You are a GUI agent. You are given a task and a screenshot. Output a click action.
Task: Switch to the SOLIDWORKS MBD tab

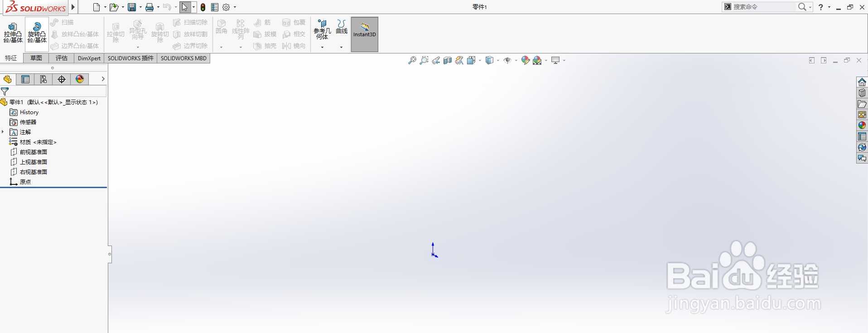tap(183, 58)
